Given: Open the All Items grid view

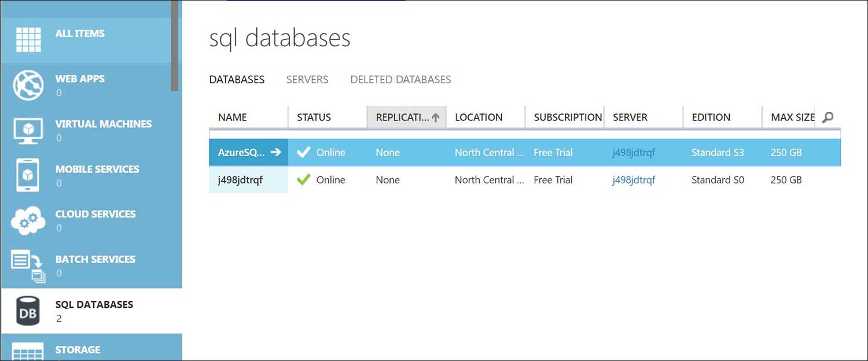Looking at the screenshot, I should (x=27, y=39).
